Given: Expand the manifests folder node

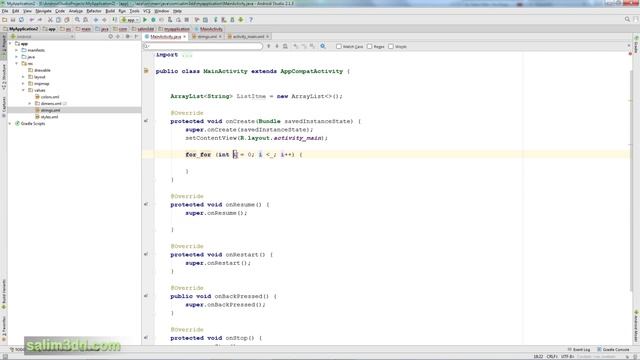Looking at the screenshot, I should pyautogui.click(x=17, y=50).
